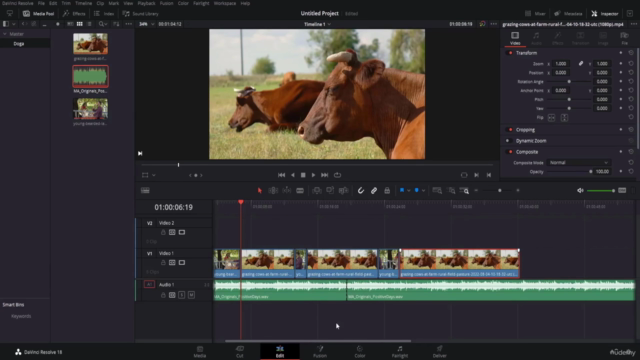Click the Replace Clip icon
Screen dimensions: 640x360
pyautogui.click(x=344, y=191)
